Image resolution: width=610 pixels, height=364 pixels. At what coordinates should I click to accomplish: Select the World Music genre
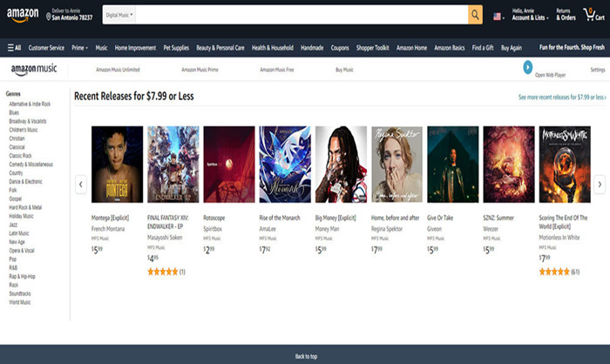coord(19,302)
